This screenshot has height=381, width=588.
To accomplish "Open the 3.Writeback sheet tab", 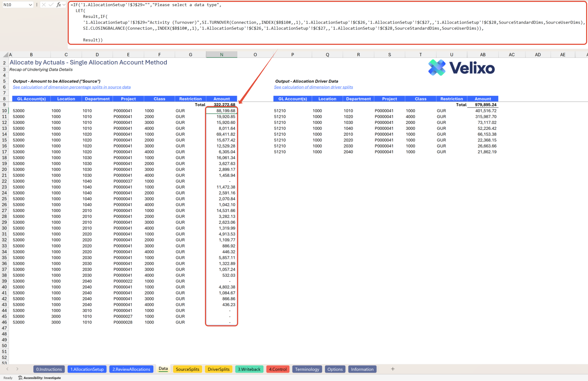I will 249,369.
